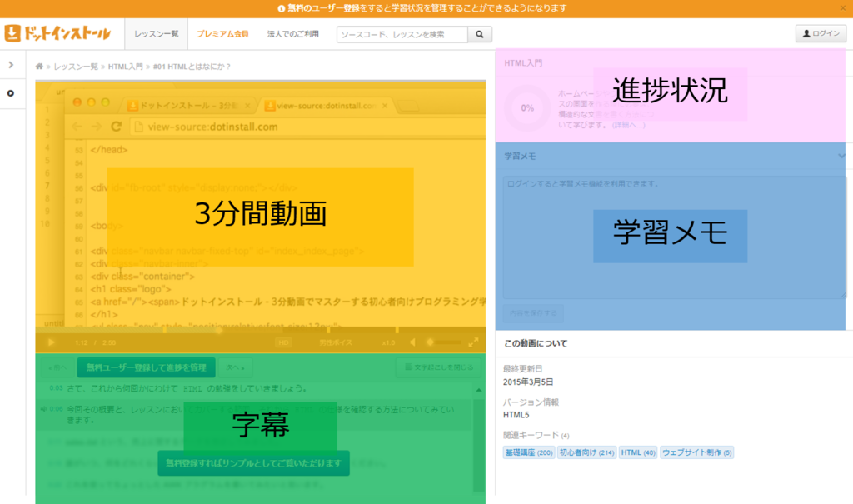Click the video player play button
The height and width of the screenshot is (504, 853).
[x=51, y=342]
